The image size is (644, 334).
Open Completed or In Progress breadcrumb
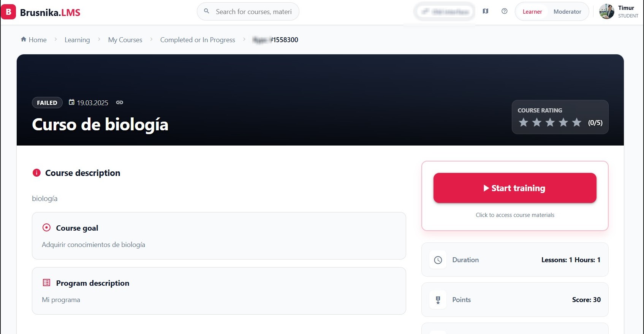click(x=198, y=40)
